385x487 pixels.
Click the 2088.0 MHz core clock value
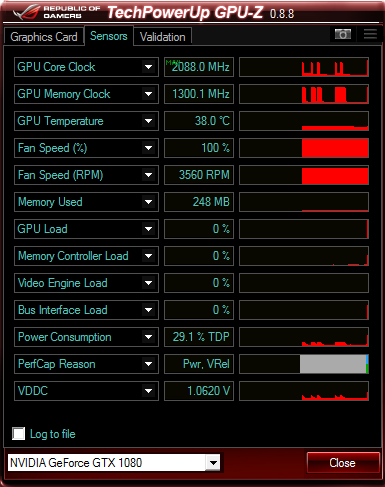coord(199,67)
